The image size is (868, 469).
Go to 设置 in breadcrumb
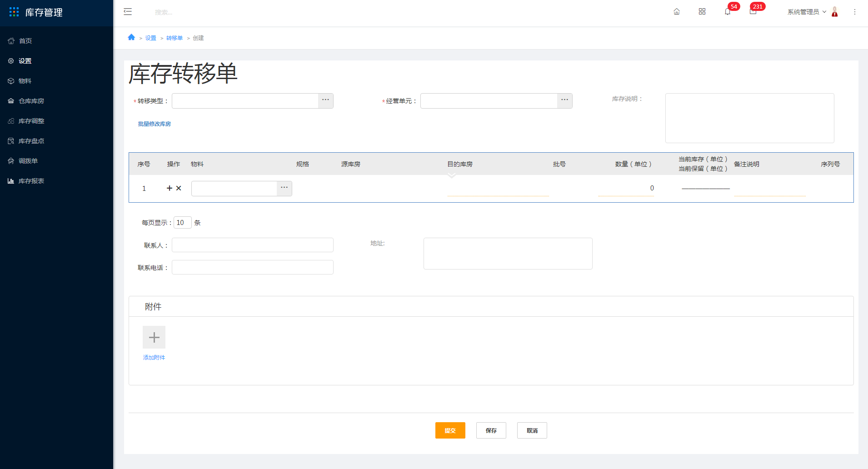150,38
